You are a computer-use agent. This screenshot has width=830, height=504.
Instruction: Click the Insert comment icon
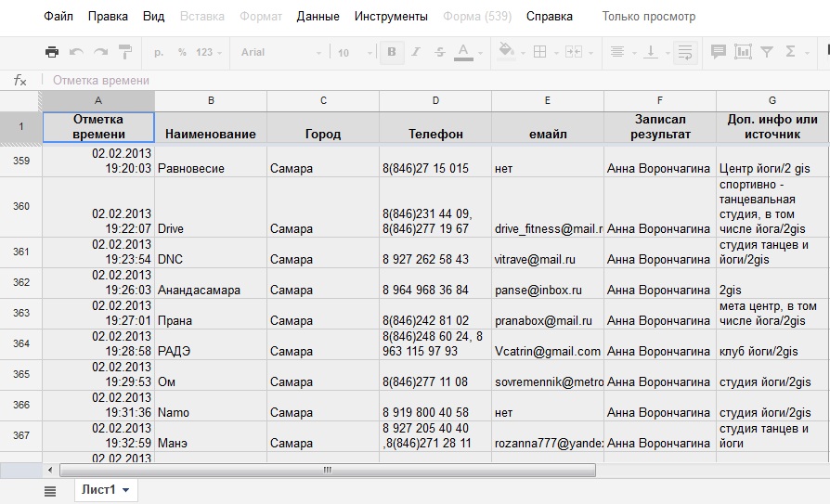(719, 51)
